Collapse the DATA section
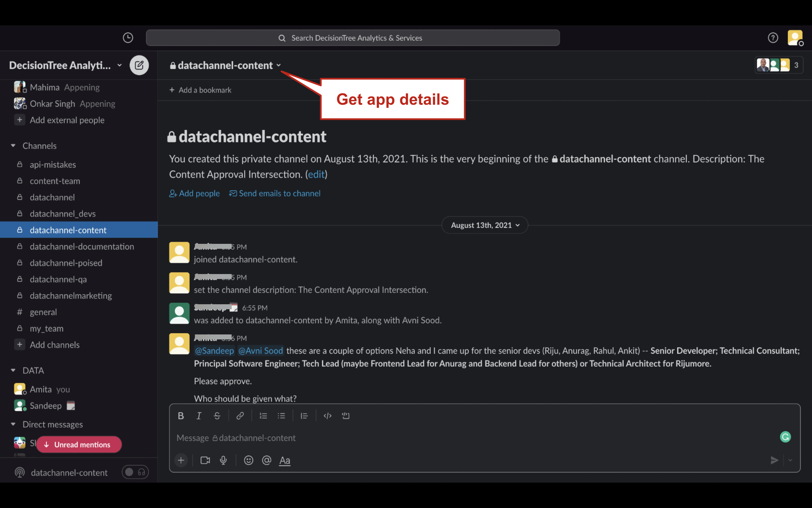Viewport: 812px width, 508px height. [13, 370]
